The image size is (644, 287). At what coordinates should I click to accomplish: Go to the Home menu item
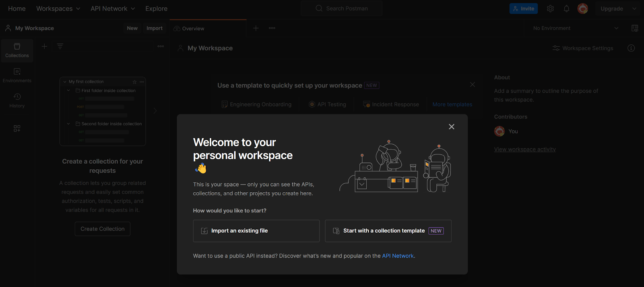(x=17, y=8)
